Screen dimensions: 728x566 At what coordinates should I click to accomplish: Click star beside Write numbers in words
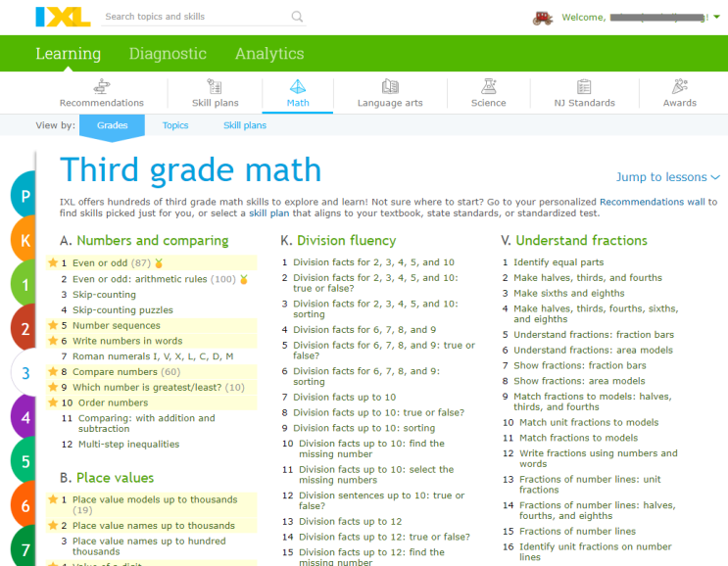(53, 340)
